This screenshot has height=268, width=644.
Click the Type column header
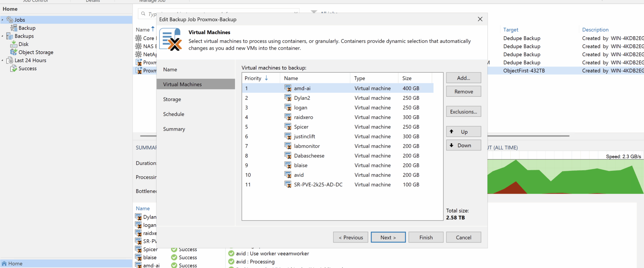(x=374, y=78)
